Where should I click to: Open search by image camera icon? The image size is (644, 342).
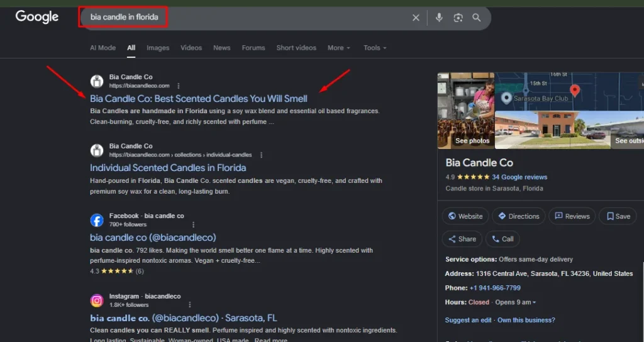(458, 18)
